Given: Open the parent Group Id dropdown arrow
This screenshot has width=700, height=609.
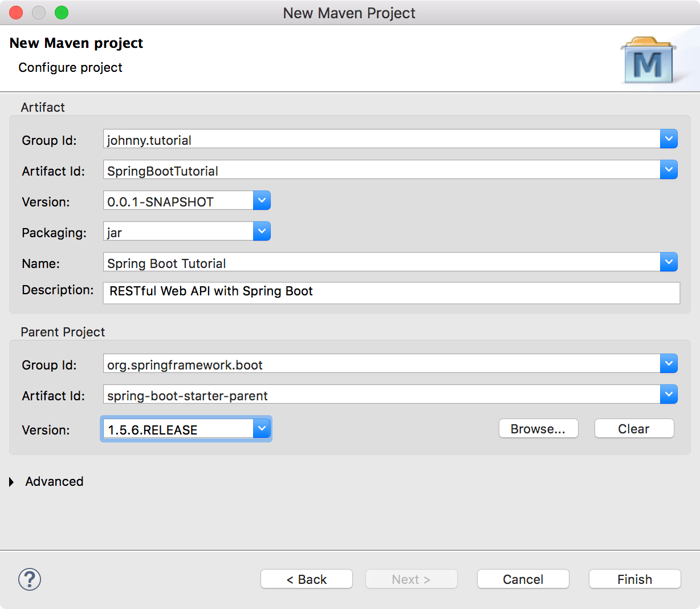Looking at the screenshot, I should [669, 363].
